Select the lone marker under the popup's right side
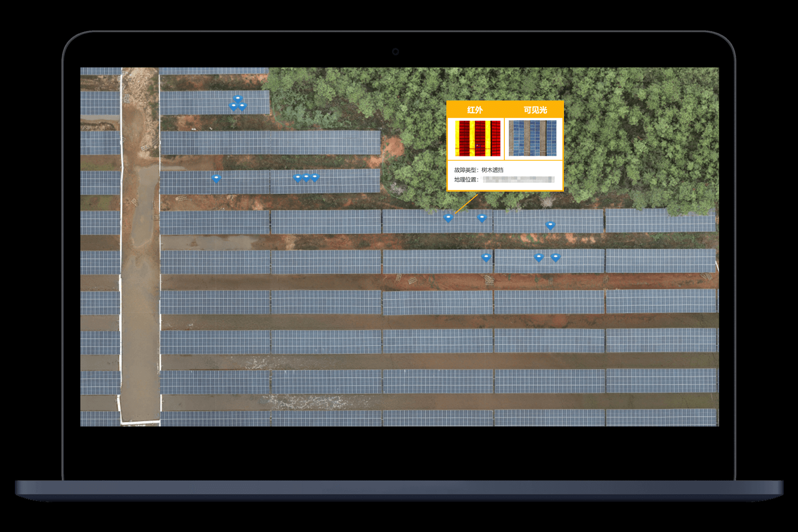 (551, 225)
